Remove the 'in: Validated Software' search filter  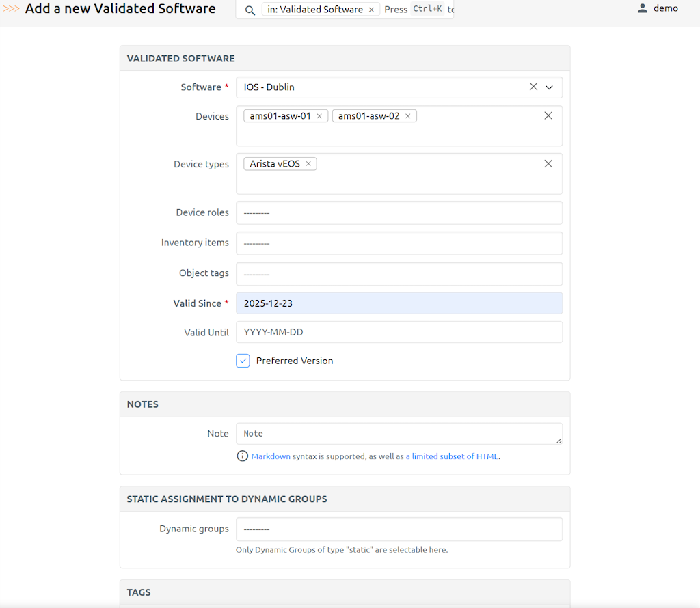pos(371,10)
